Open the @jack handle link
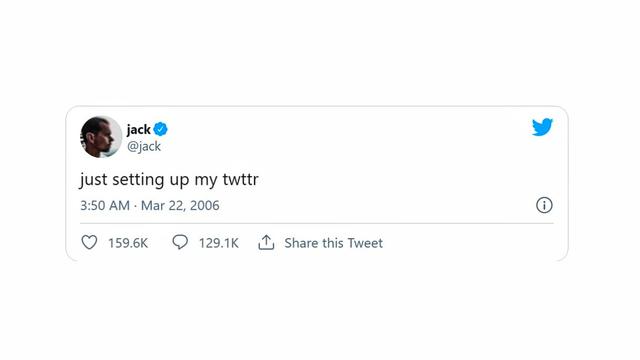 pyautogui.click(x=144, y=146)
